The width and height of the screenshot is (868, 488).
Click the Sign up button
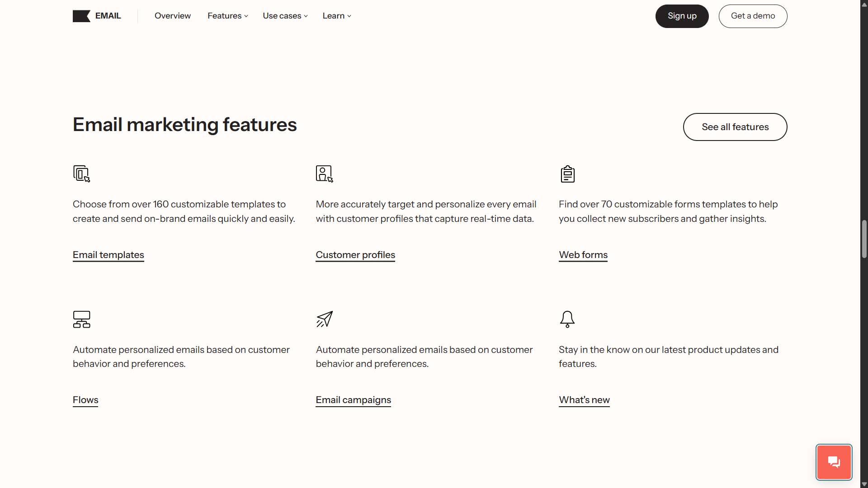[x=682, y=16]
